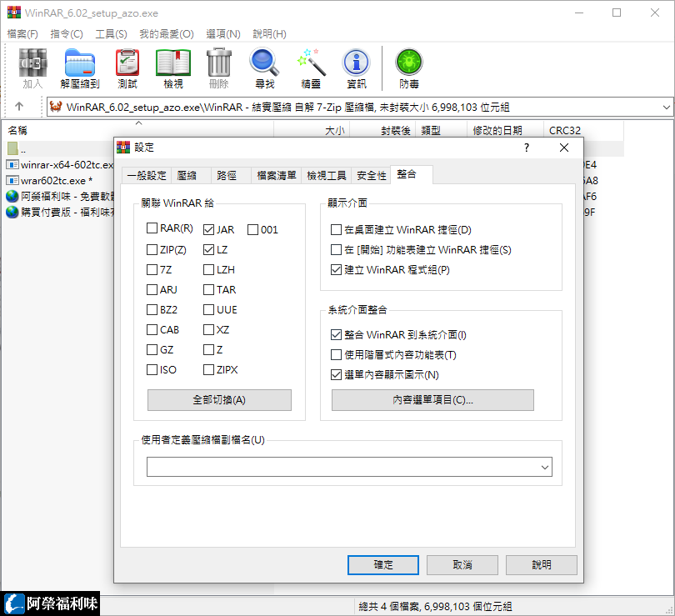Click the 防毒 (Virus scan) bug icon
Viewport: 675px width, 616px height.
(409, 63)
